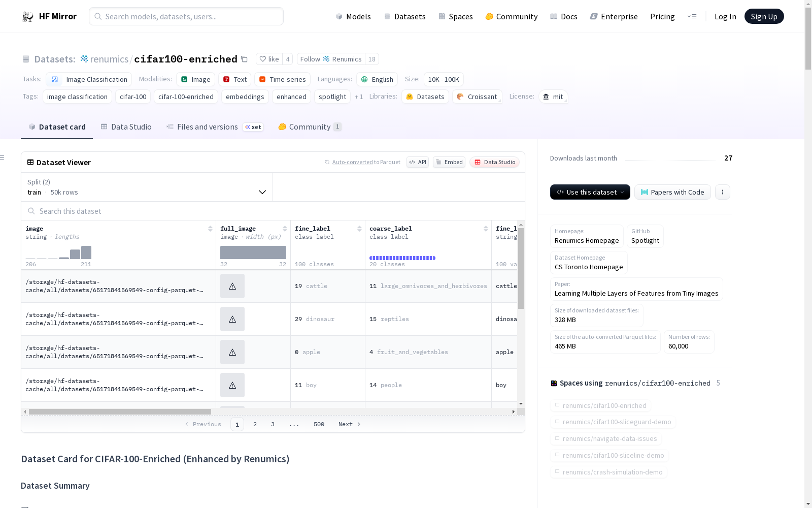Click the warning thumbnail in the apple row

(x=232, y=352)
